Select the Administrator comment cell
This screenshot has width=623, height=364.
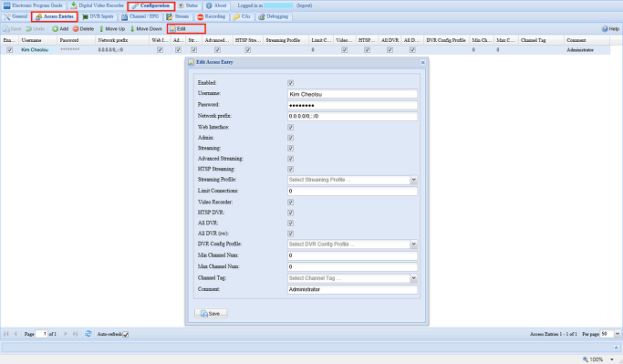(x=587, y=49)
